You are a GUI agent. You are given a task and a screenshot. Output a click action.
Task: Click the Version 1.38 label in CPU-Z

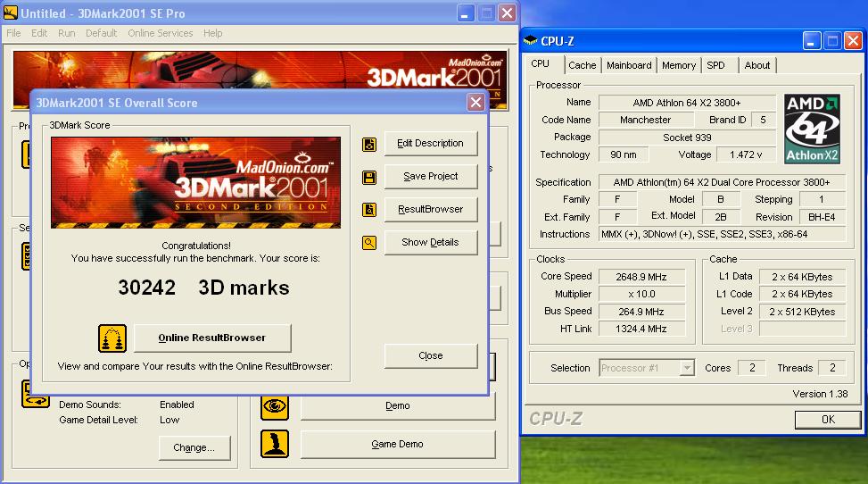[820, 394]
